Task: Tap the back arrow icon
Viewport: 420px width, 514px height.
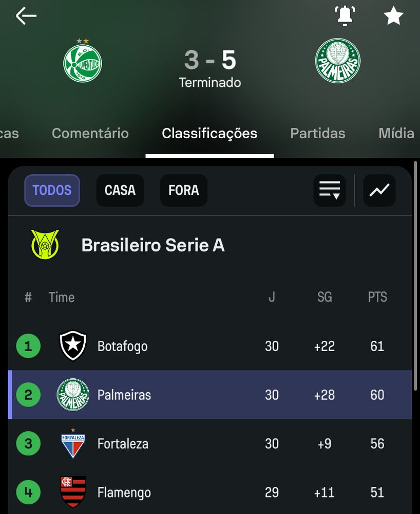Action: pos(26,16)
